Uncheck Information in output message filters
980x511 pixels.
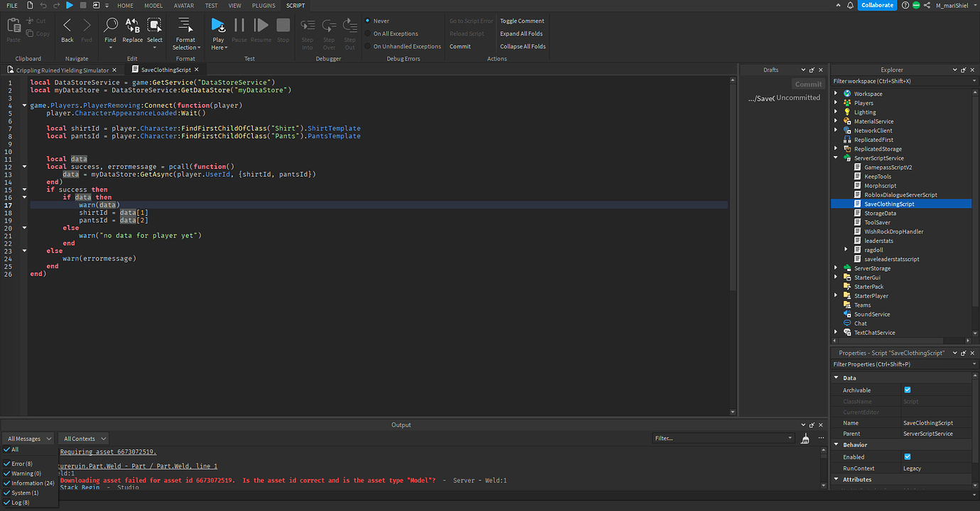[x=8, y=483]
